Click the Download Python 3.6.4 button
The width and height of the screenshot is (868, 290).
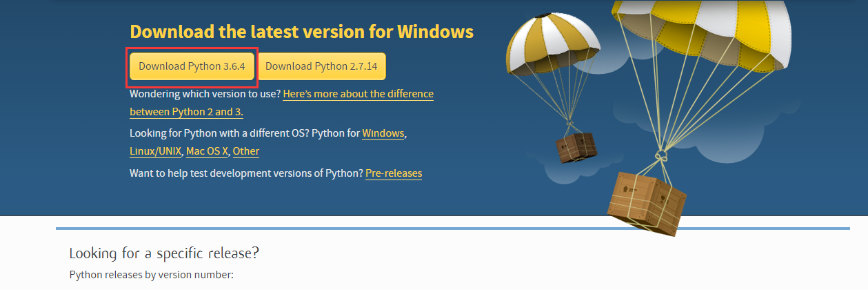[192, 66]
